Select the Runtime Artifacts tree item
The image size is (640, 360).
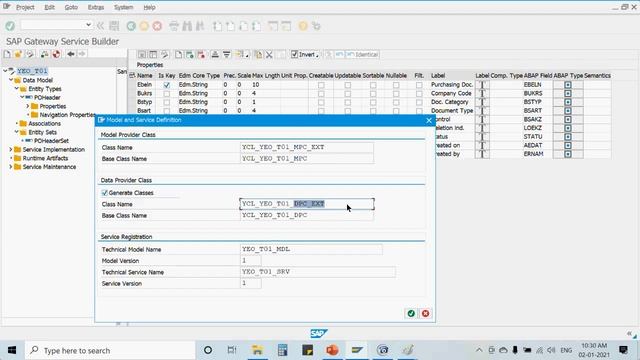tap(45, 158)
